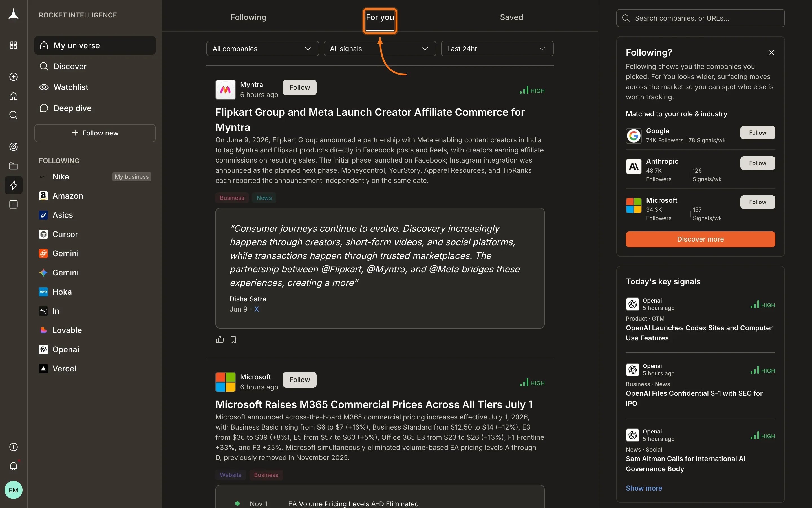Open Deep dive in sidebar
812x508 pixels.
click(95, 108)
